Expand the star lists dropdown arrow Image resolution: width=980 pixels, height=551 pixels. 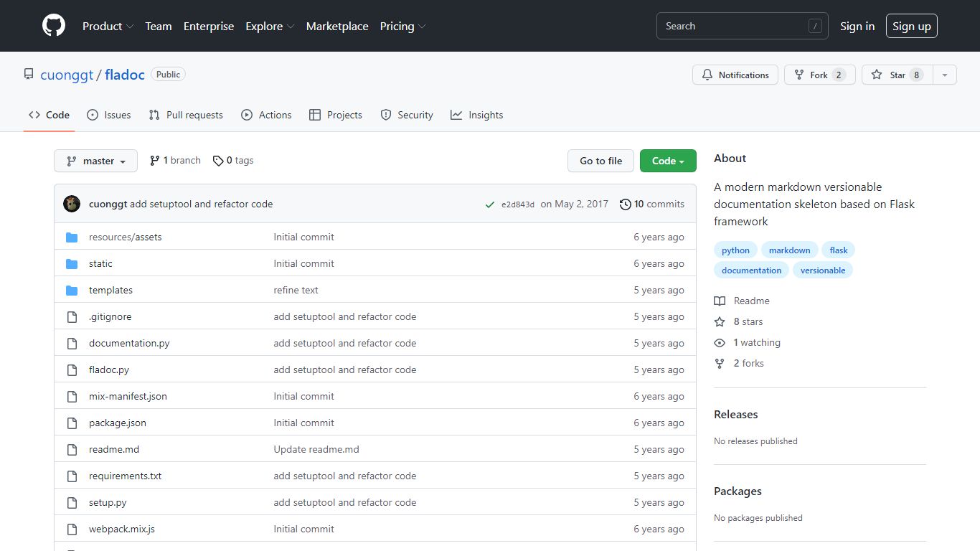[945, 75]
